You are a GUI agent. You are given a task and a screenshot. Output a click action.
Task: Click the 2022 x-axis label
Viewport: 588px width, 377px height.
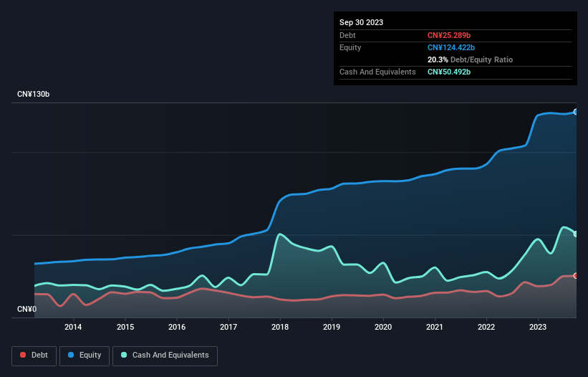point(486,327)
